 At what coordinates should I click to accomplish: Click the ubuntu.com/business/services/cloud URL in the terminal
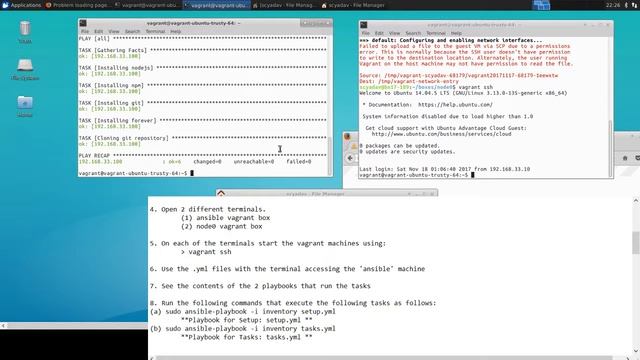coord(441,134)
